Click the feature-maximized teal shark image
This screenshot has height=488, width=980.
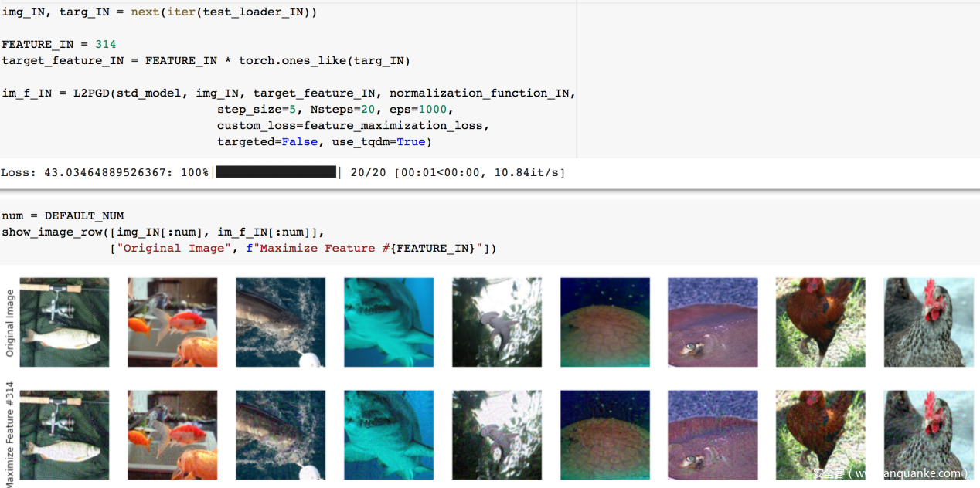tap(389, 435)
